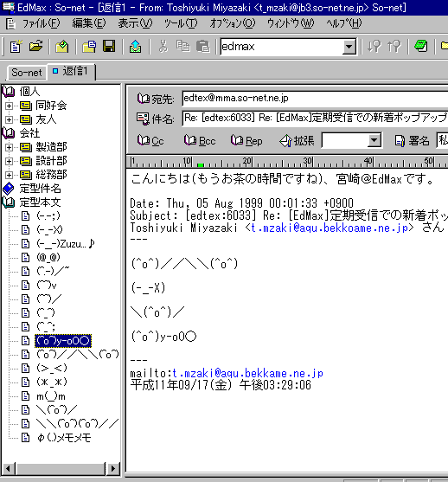The image size is (448, 482).
Task: Select the m(_)m template item
Action: coord(51,396)
